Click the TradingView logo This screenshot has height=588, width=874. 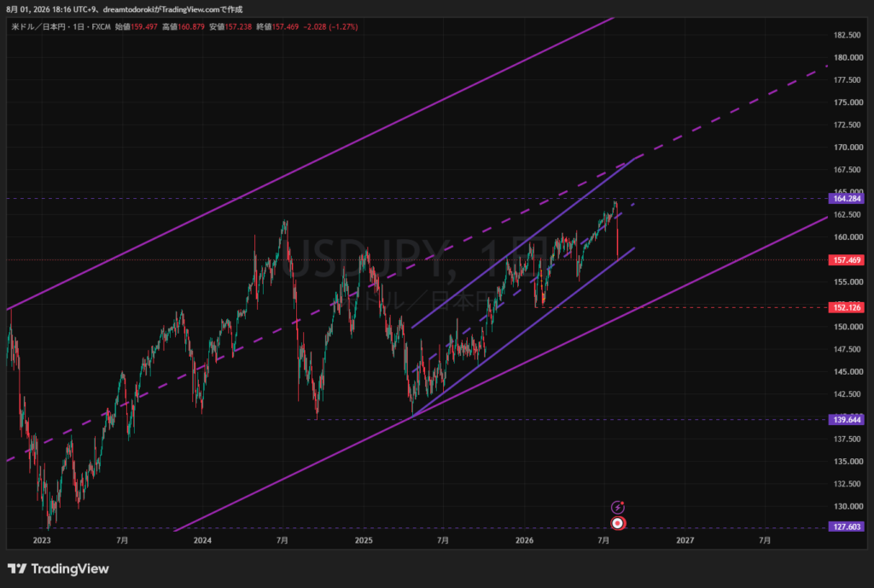pyautogui.click(x=58, y=568)
